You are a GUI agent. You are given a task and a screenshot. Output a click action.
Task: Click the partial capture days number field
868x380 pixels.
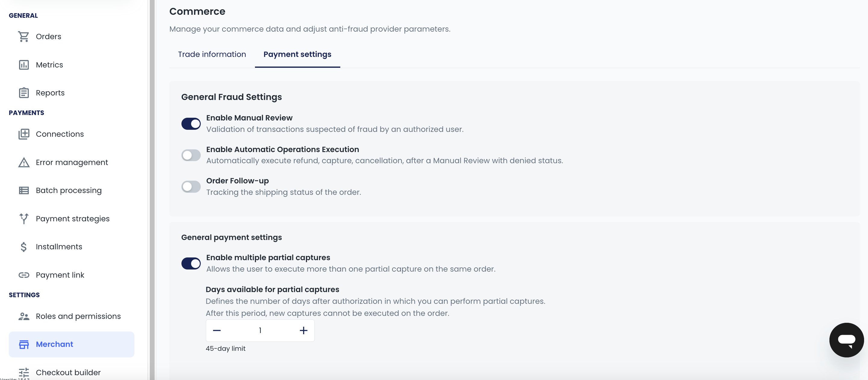260,331
